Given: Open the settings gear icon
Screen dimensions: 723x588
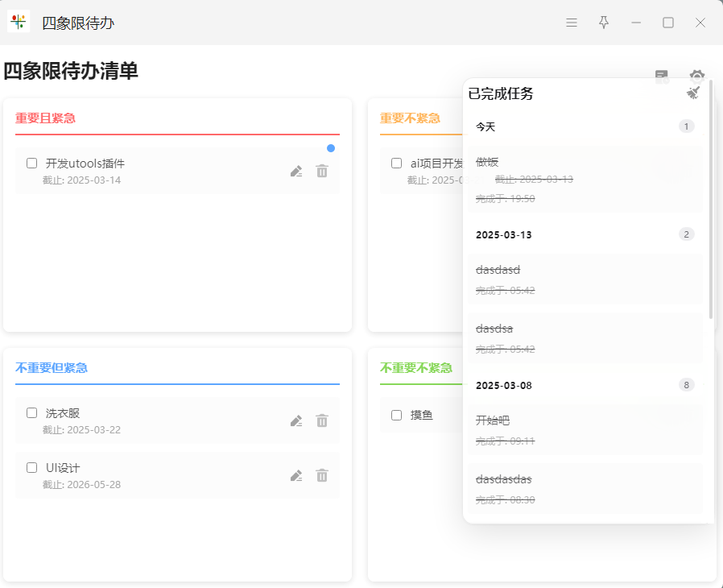Looking at the screenshot, I should (x=696, y=76).
